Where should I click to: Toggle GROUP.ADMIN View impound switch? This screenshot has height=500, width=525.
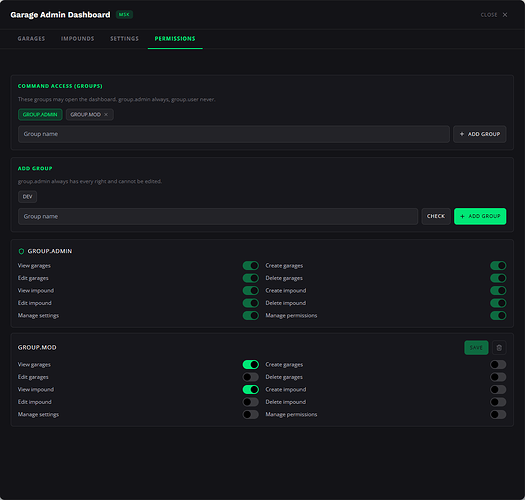(x=251, y=290)
